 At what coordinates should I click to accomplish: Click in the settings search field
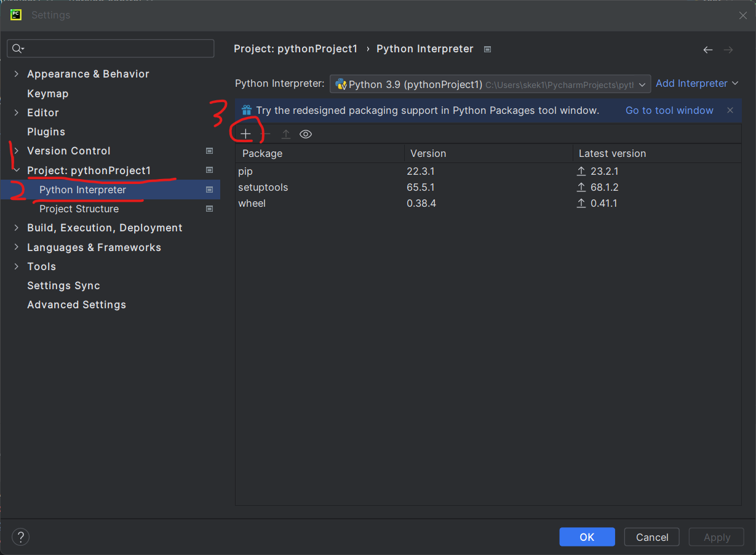point(111,49)
